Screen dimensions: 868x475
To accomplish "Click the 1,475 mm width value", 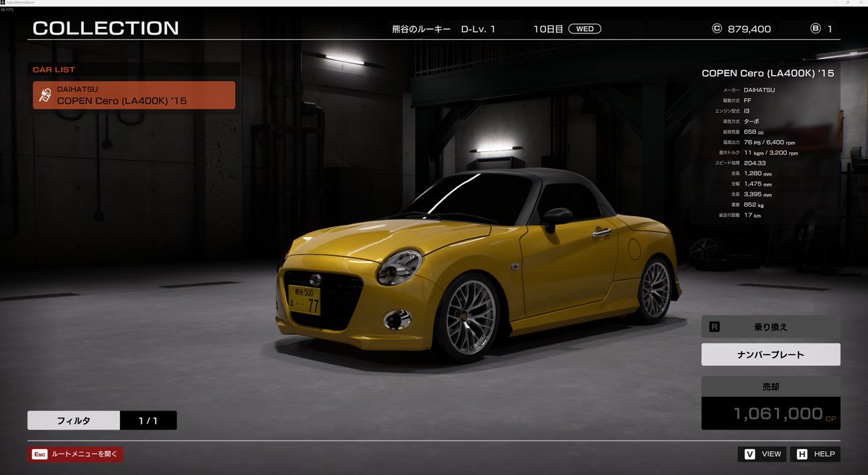I will 759,184.
